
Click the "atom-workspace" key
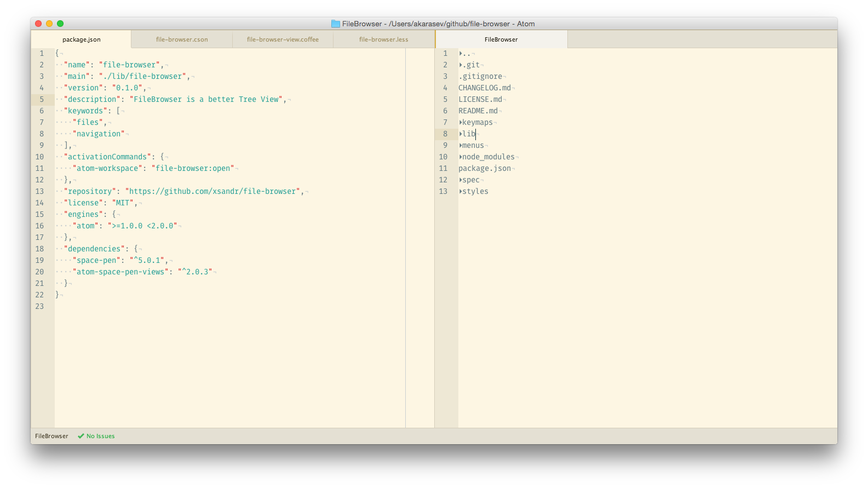tap(107, 168)
